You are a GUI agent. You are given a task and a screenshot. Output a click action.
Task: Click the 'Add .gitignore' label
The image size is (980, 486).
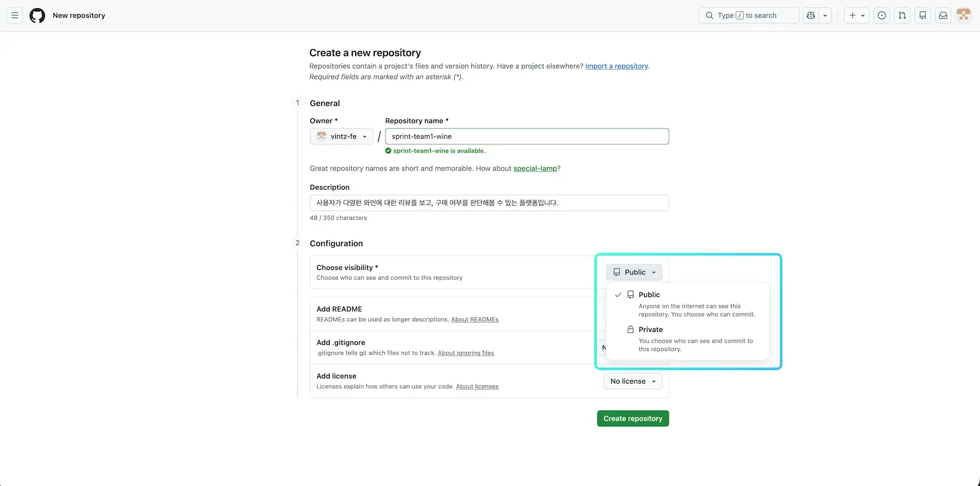340,343
